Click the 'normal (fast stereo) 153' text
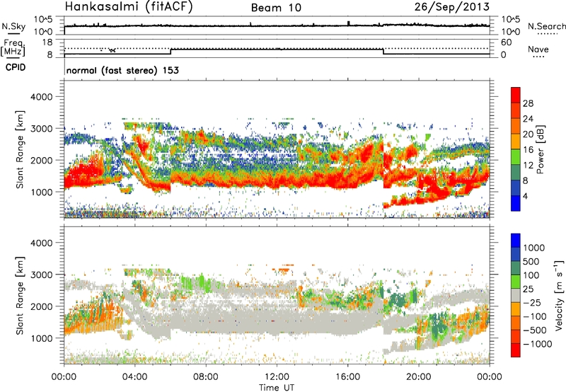 [x=121, y=71]
